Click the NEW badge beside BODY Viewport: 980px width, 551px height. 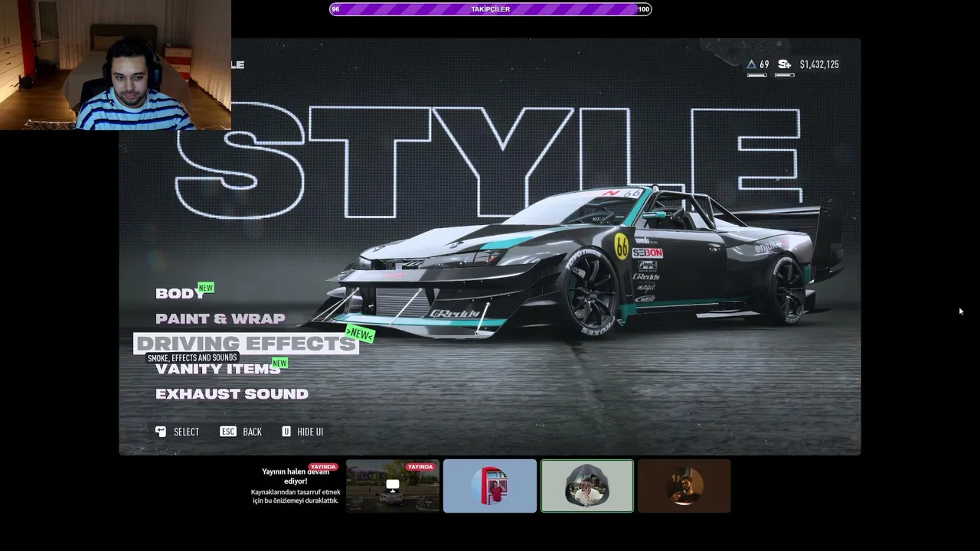[206, 288]
